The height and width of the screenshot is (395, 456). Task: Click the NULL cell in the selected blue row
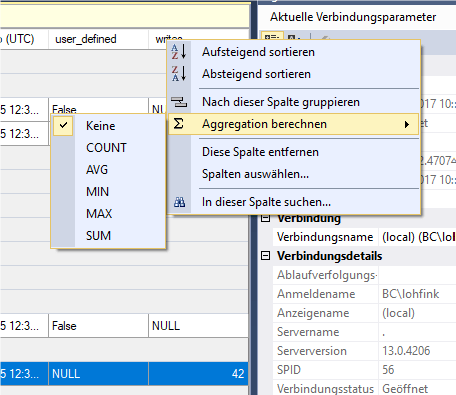[98, 374]
